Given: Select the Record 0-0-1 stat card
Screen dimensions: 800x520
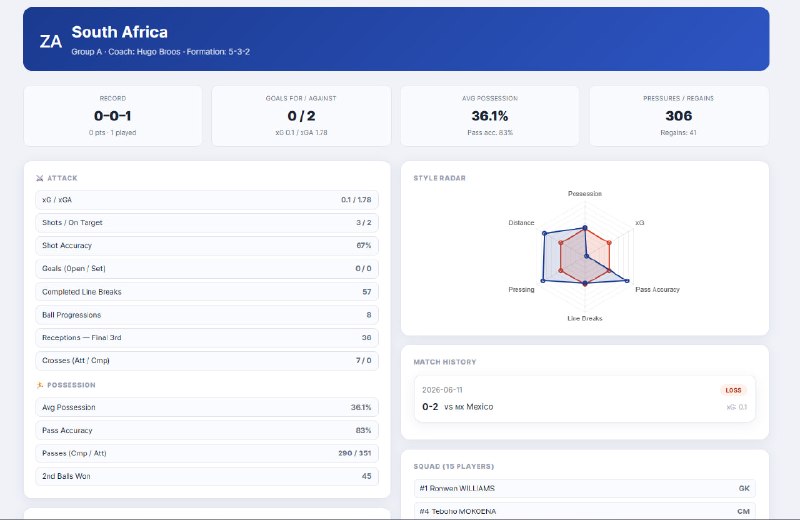Looking at the screenshot, I should point(113,116).
